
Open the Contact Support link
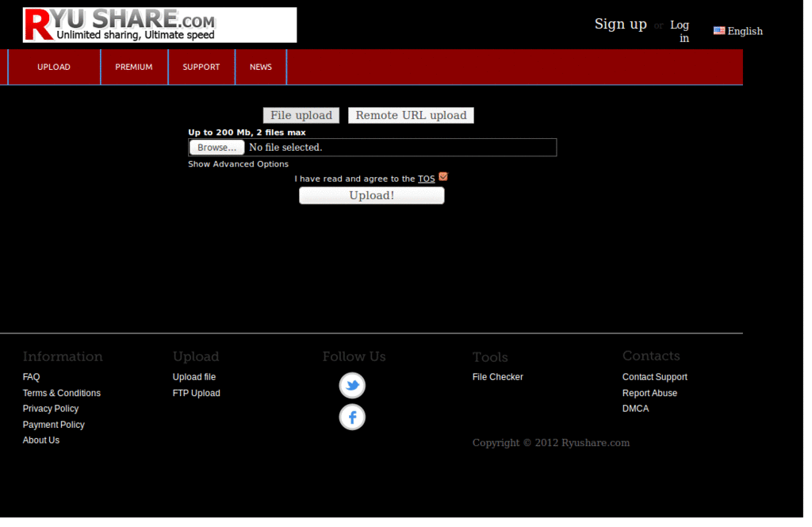[x=654, y=377]
